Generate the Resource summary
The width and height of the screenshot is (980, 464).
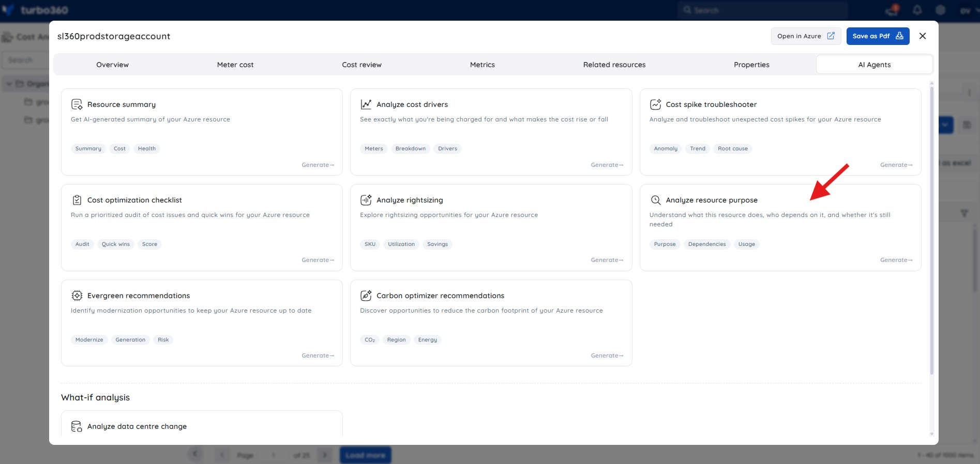318,165
